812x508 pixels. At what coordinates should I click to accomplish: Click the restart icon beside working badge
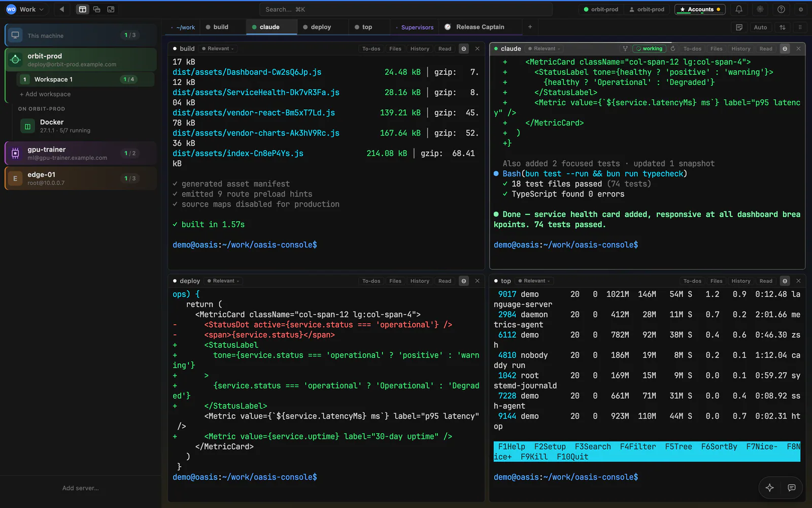tap(673, 49)
